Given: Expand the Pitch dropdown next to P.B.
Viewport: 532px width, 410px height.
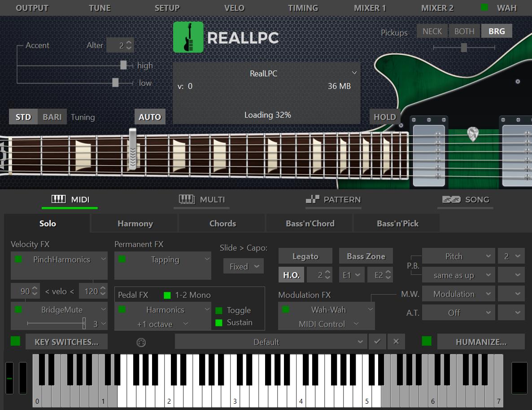Looking at the screenshot, I should [458, 256].
